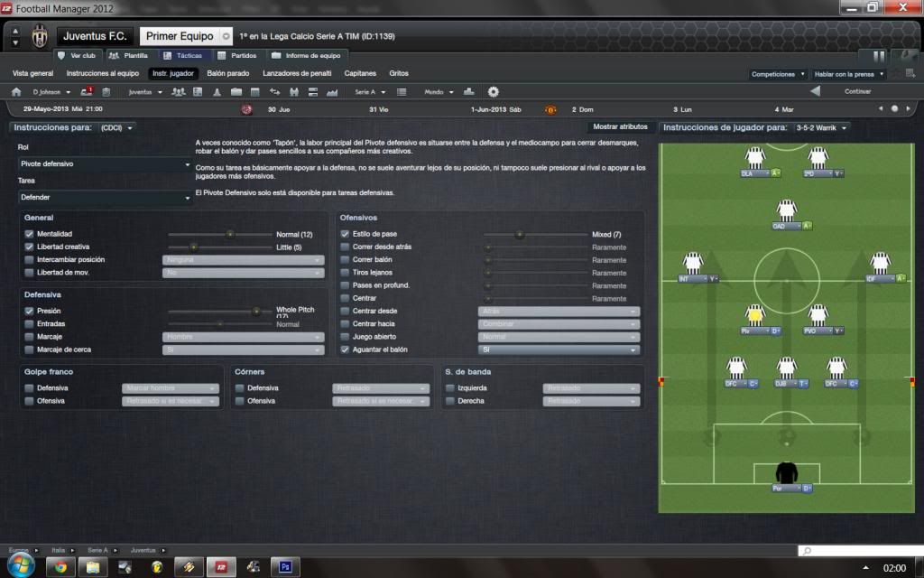Switch to the Plantilla tab
This screenshot has height=578, width=924.
(x=129, y=55)
